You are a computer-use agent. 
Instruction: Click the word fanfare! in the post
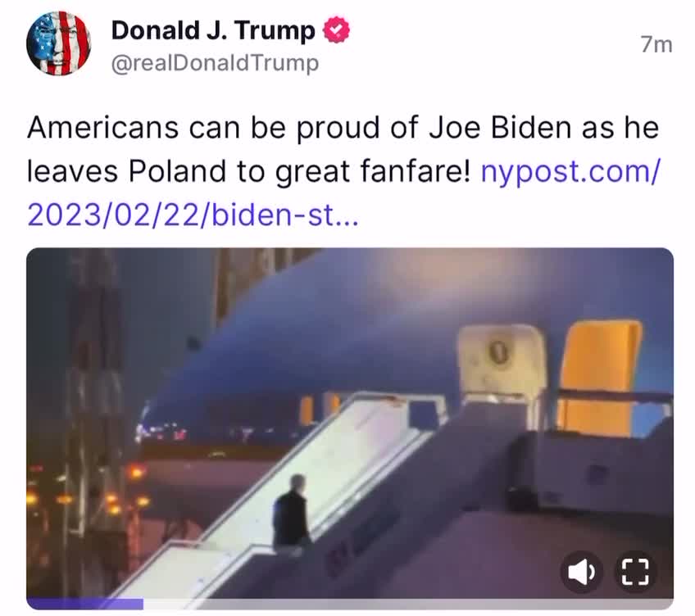tap(415, 171)
